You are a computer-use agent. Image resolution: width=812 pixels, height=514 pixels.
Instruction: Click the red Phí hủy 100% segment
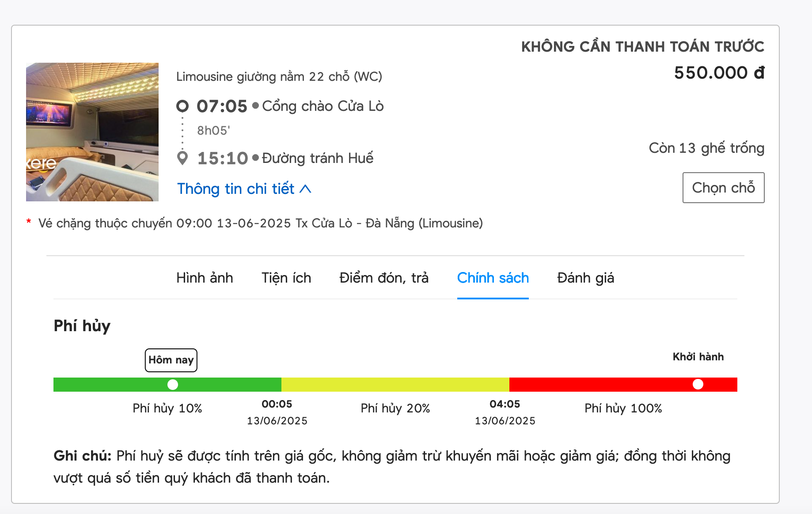pyautogui.click(x=623, y=385)
